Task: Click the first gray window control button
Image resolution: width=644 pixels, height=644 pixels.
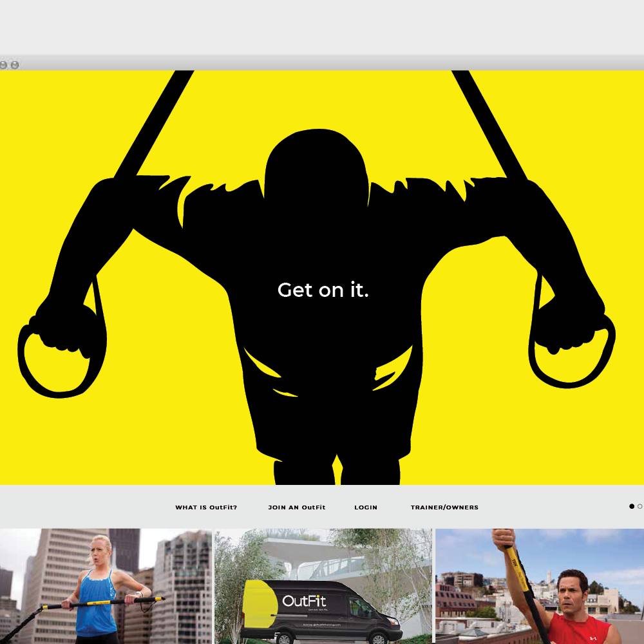Action: [3, 65]
